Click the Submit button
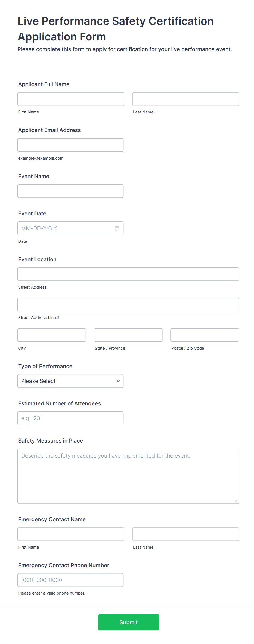 [128, 622]
